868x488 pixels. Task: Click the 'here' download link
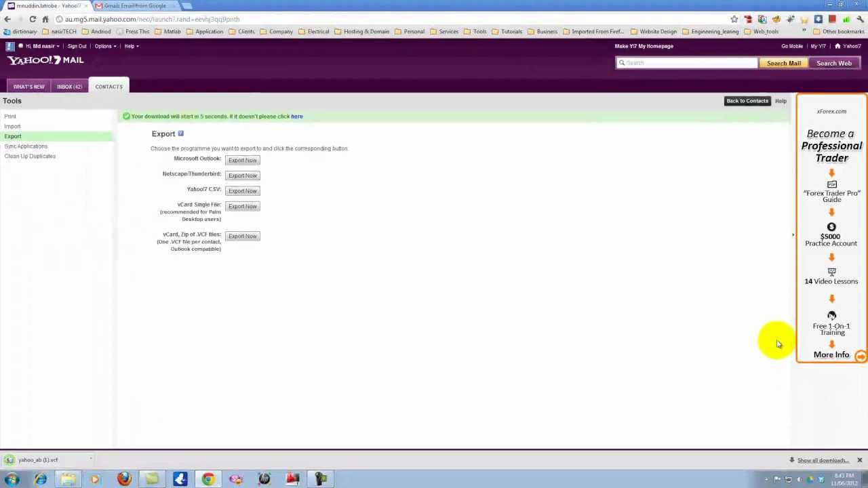click(x=297, y=117)
